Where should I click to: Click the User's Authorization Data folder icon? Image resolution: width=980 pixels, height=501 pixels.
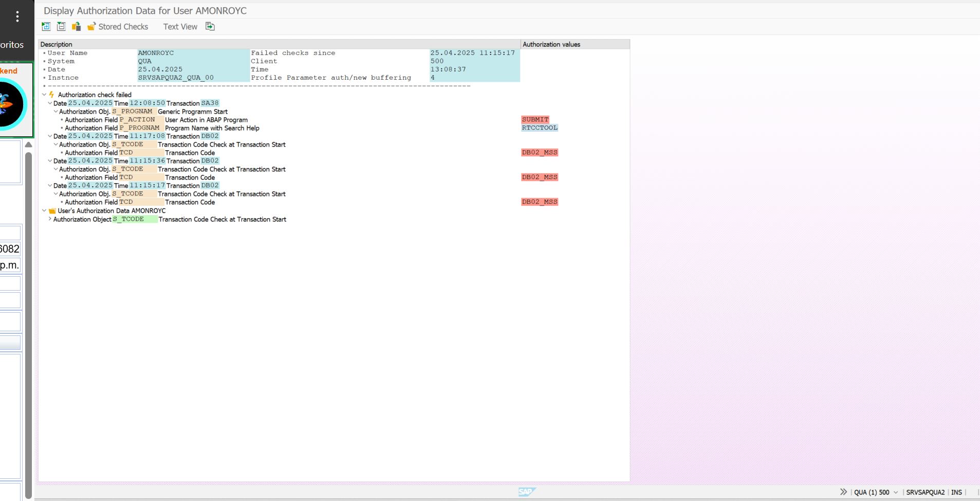52,211
